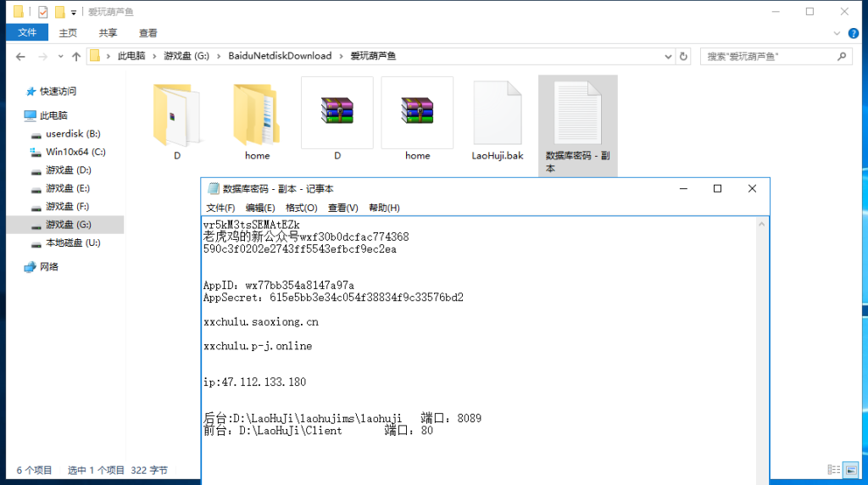Viewport: 868px width, 485px height.
Task: Select 快速访问 in navigation pane
Action: point(58,92)
